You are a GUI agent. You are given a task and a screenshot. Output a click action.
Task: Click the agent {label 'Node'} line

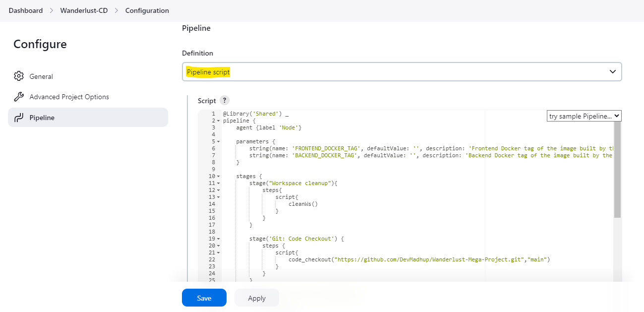pos(269,128)
